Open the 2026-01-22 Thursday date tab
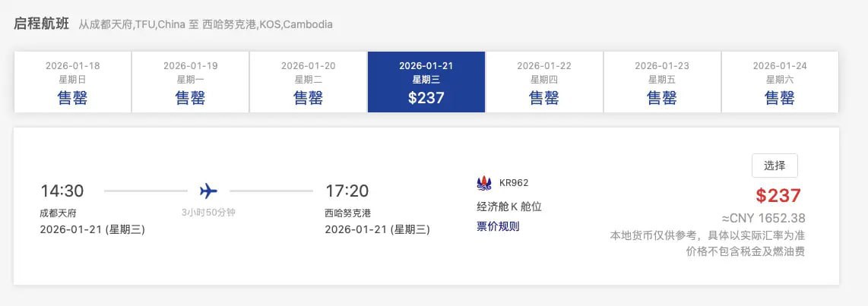Viewport: 868px width, 306px height. click(x=544, y=82)
